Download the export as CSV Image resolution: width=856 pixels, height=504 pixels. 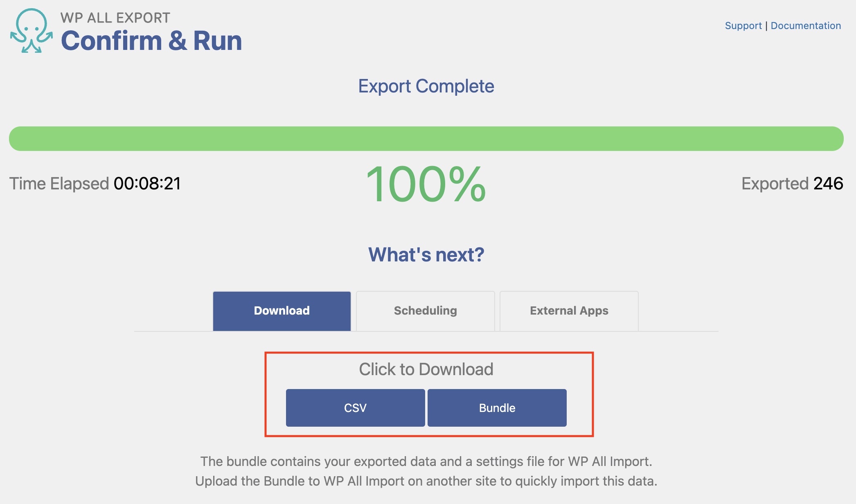pos(355,408)
